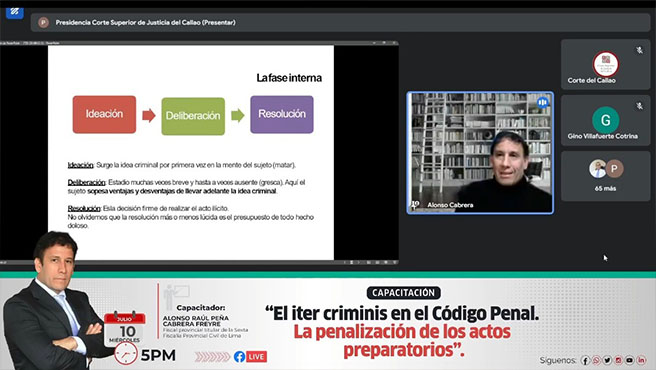Click underlined 'Deliberación' heading in slide text
Viewport: 656px width, 370px height.
87,182
